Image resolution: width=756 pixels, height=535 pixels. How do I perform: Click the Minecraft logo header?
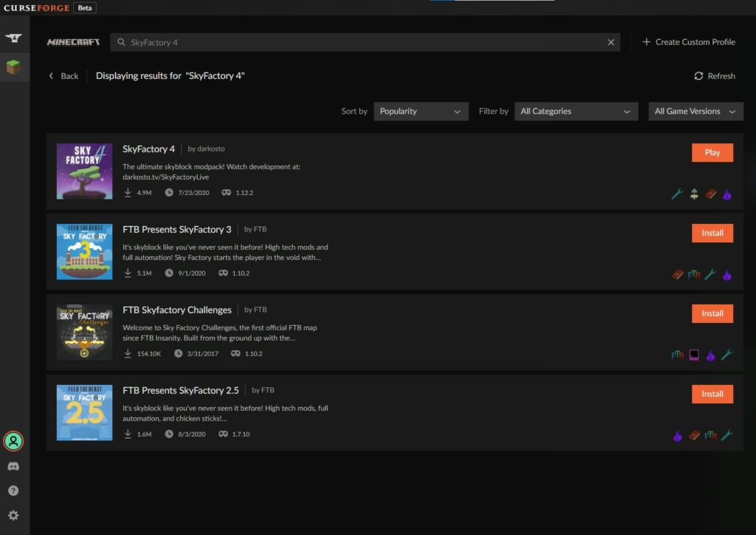coord(73,42)
